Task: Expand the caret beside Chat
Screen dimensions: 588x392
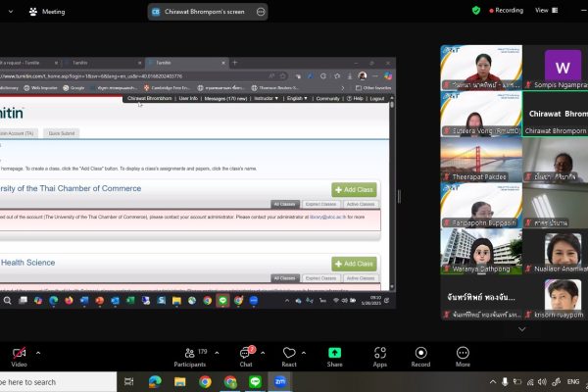Action: pyautogui.click(x=263, y=353)
